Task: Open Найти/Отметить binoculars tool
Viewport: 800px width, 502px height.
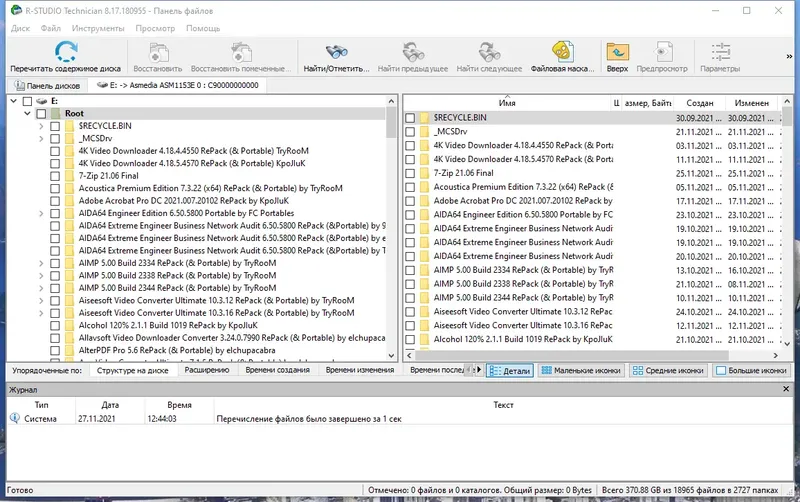Action: point(336,52)
